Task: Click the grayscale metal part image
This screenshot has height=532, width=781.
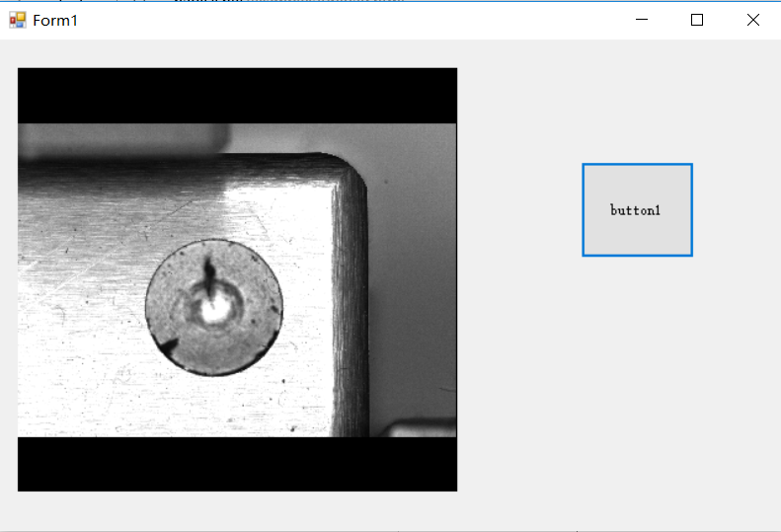Action: pos(237,280)
